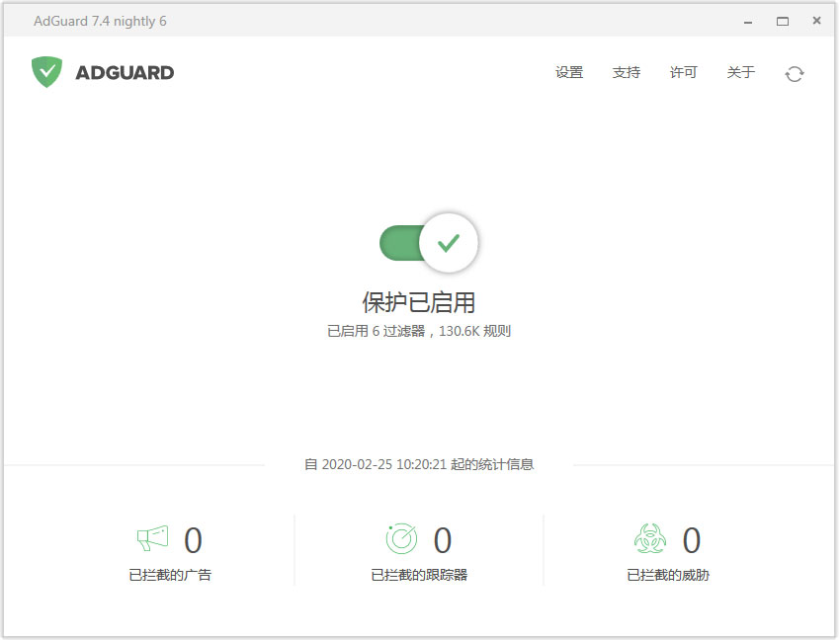
Task: Open the filter summary showing 130.6K 规则
Action: (x=419, y=331)
